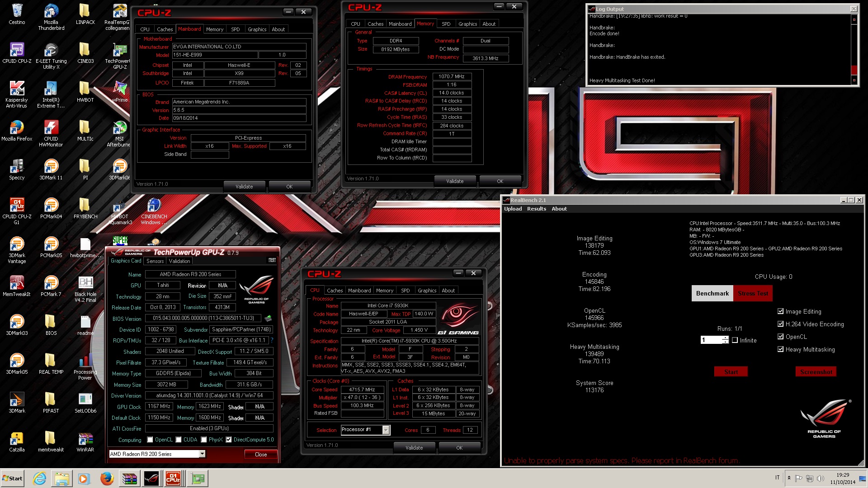Open the Cestino recycle bin icon
This screenshot has height=488, width=868.
[17, 14]
